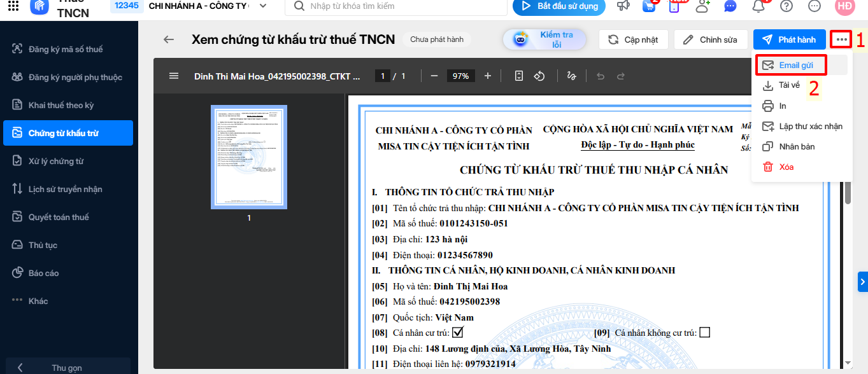Screen dimensions: 868x374
Task: Select Nhân bản from dropdown menu
Action: pos(801,146)
